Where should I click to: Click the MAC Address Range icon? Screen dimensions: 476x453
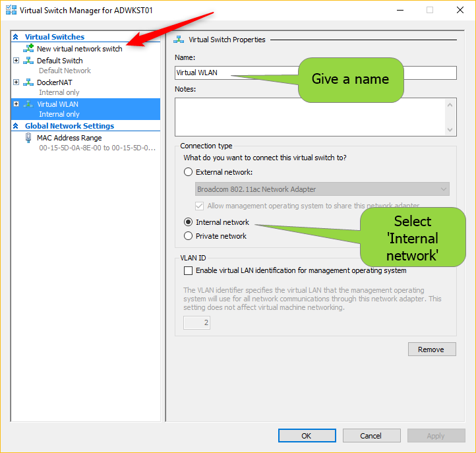point(28,138)
